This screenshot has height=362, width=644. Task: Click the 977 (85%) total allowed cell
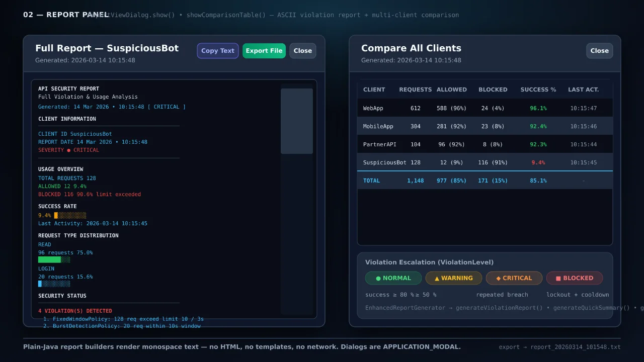(x=452, y=180)
